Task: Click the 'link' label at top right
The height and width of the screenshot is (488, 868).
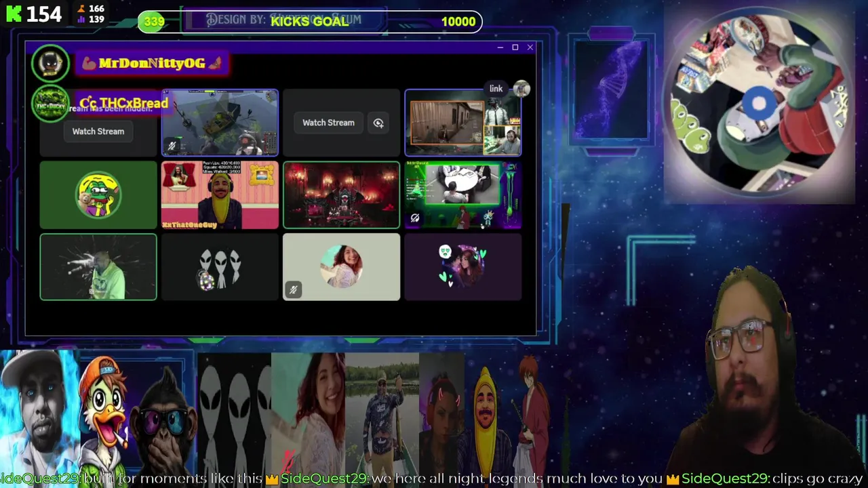Action: coord(496,89)
